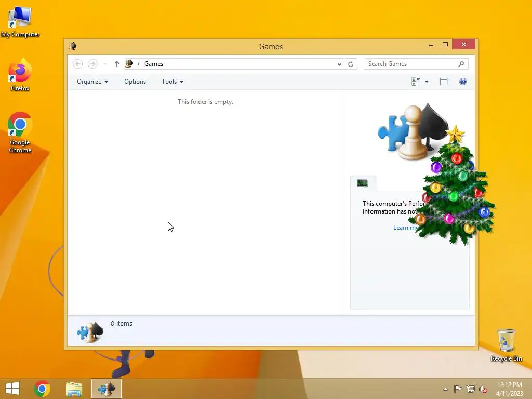532x399 pixels.
Task: Click the large Games artwork image
Action: [413, 131]
